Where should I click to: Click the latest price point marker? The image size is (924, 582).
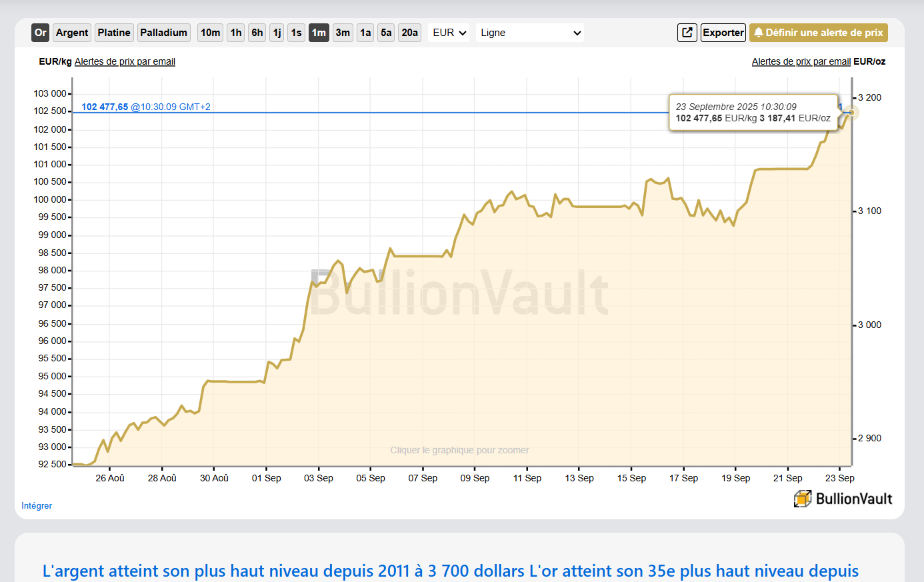851,113
